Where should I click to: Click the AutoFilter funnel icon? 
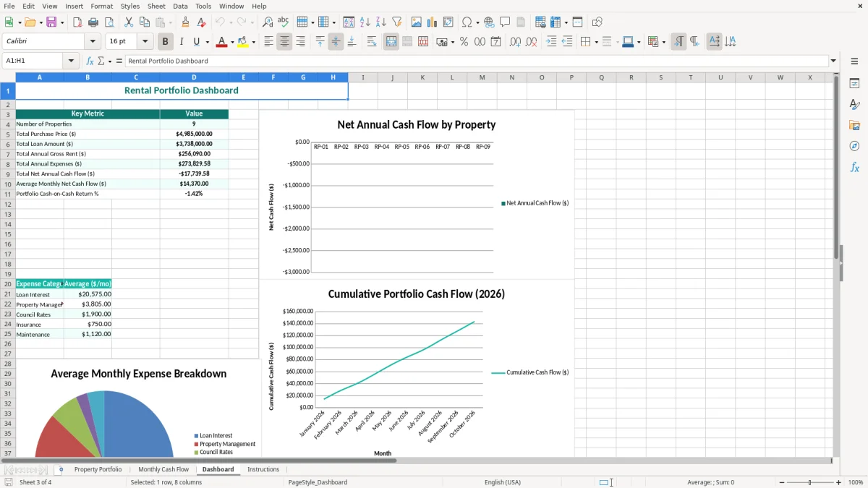[x=396, y=22]
